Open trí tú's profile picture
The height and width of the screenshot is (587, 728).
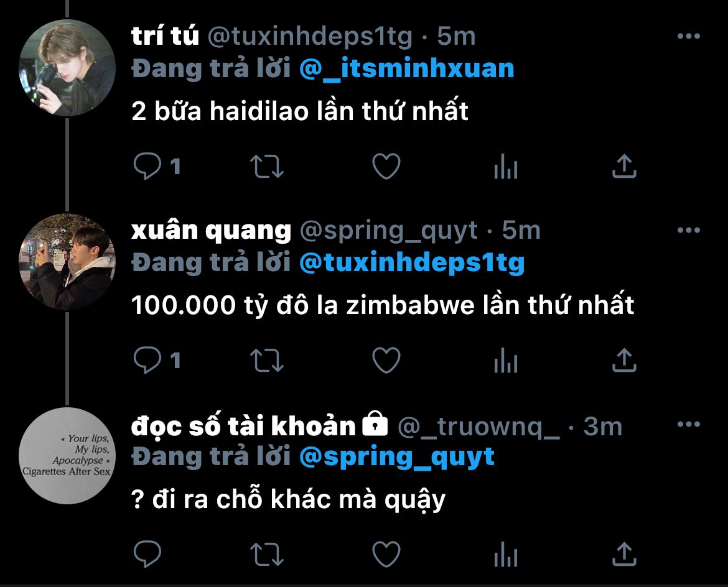[67, 68]
